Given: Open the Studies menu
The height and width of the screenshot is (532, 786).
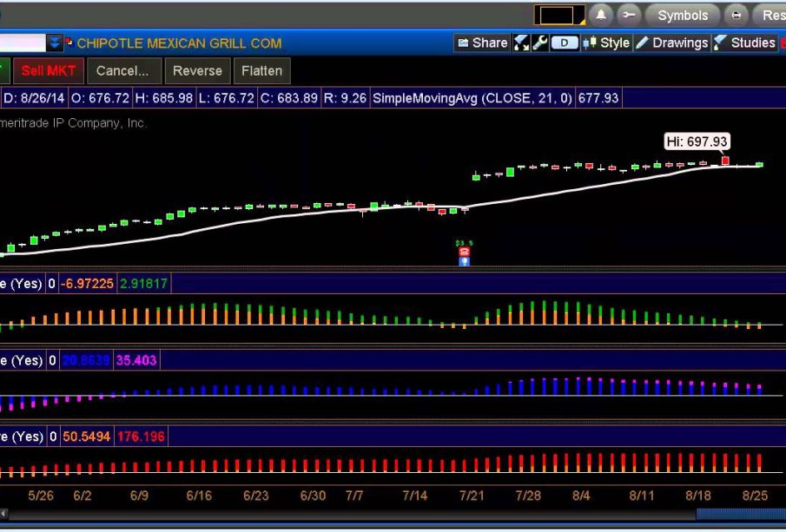Looking at the screenshot, I should coord(745,43).
